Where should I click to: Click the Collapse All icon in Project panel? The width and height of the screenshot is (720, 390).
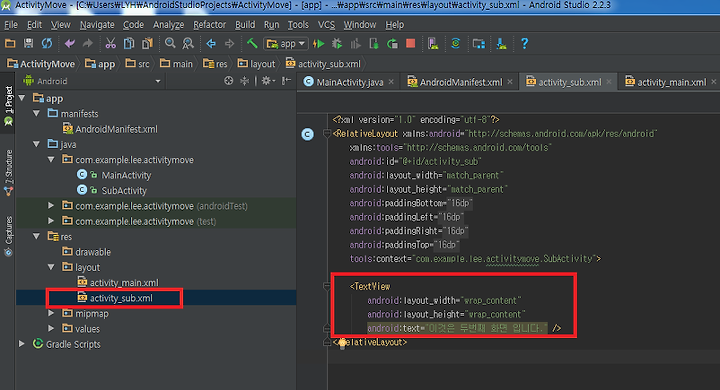tap(245, 81)
